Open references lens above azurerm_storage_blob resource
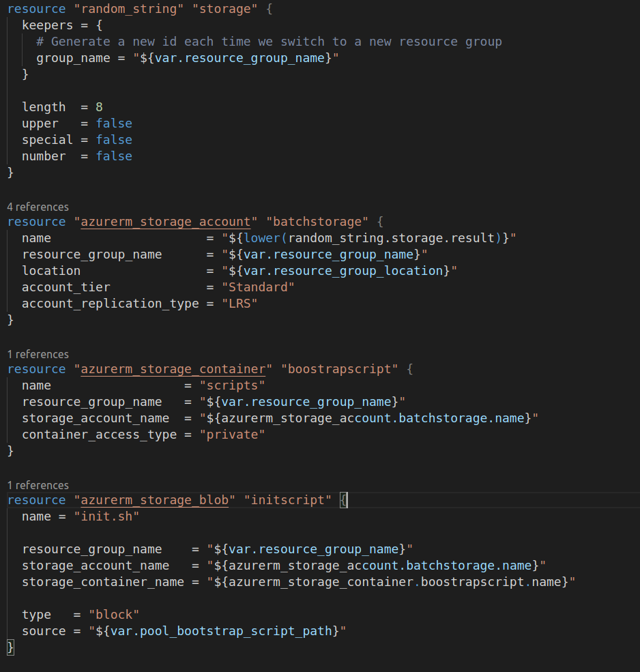The width and height of the screenshot is (640, 672). (38, 485)
